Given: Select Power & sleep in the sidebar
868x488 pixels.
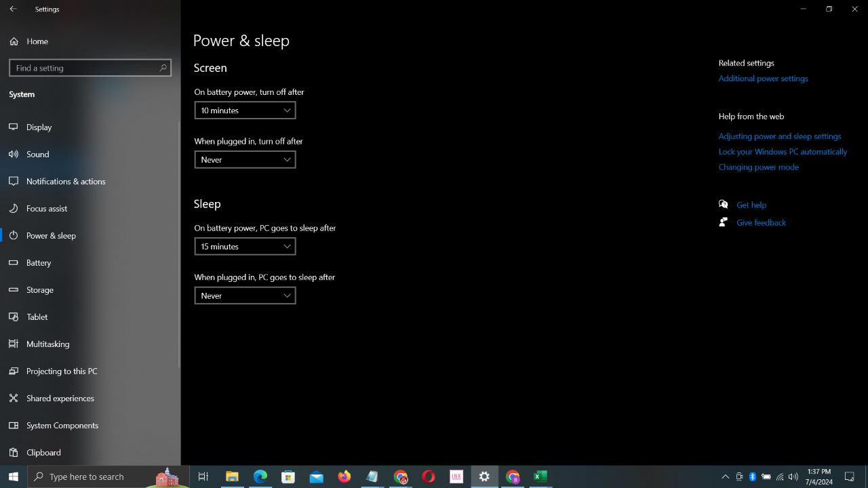Looking at the screenshot, I should (x=90, y=235).
